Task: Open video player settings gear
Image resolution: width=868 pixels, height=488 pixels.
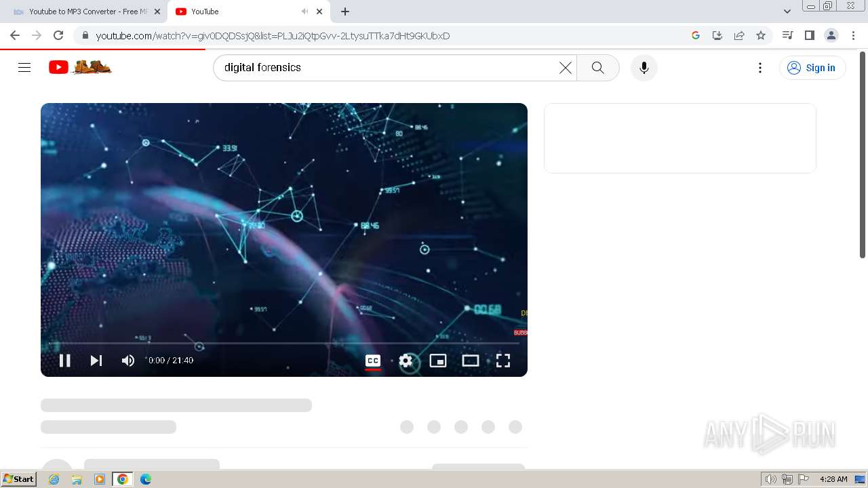Action: pos(406,361)
